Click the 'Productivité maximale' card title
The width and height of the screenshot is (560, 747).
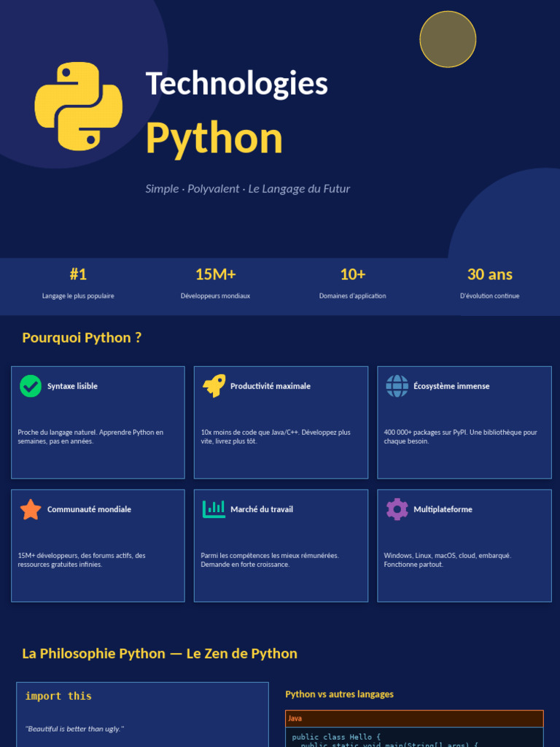tap(271, 386)
